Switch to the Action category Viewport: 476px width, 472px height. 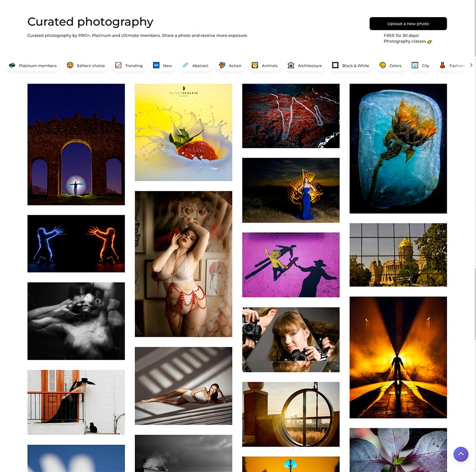click(230, 66)
